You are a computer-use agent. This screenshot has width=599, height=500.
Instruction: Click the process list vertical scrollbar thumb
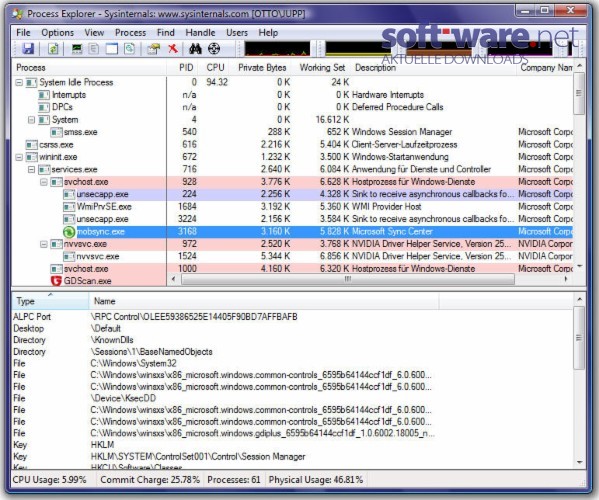pyautogui.click(x=579, y=93)
